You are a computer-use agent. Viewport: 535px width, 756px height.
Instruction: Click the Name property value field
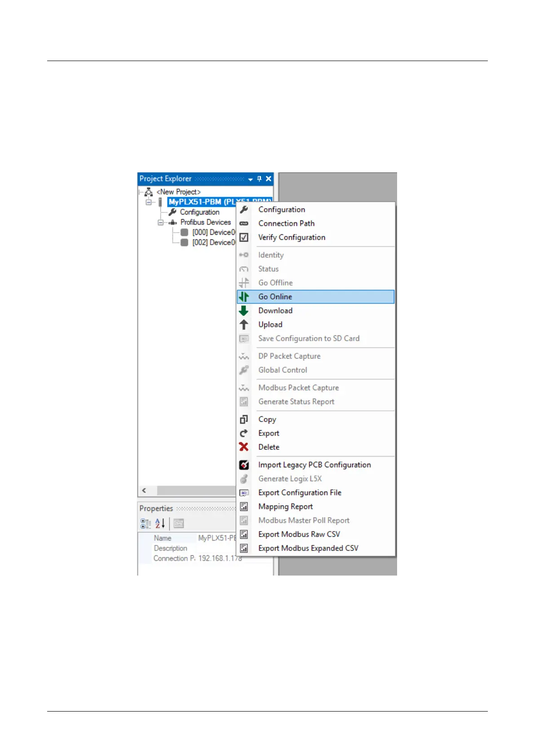(217, 538)
